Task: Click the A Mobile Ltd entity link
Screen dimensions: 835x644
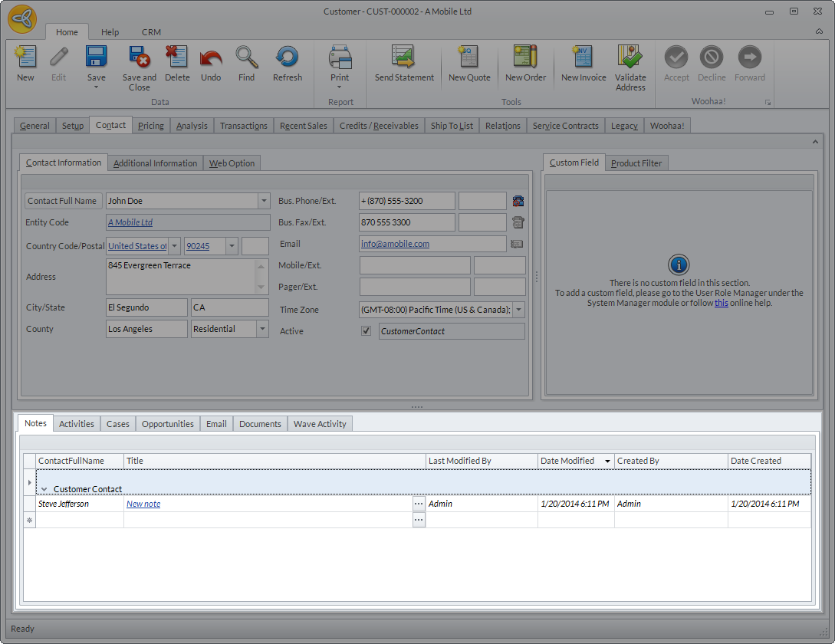Action: click(x=130, y=222)
